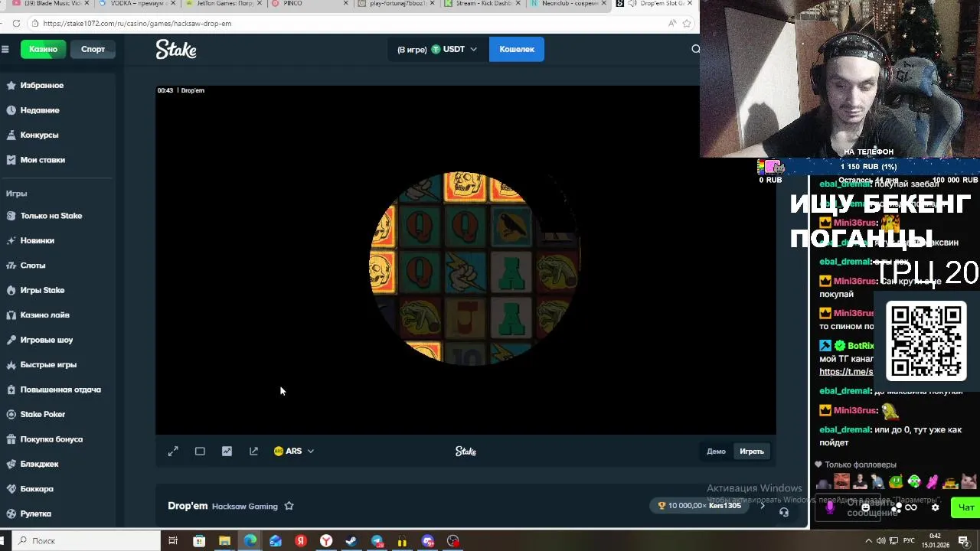Click the Windows taskbar search box
980x551 pixels.
84,541
